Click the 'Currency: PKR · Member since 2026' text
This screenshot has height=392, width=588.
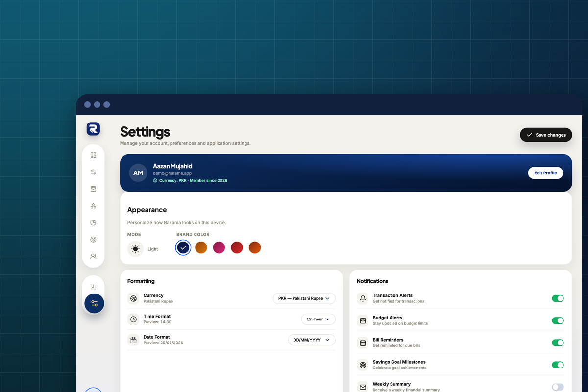pyautogui.click(x=193, y=180)
